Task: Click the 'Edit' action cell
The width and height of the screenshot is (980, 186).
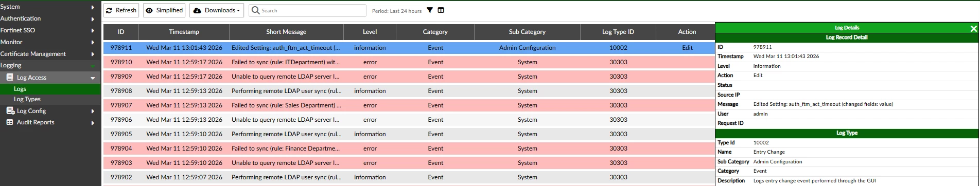Action: (687, 48)
